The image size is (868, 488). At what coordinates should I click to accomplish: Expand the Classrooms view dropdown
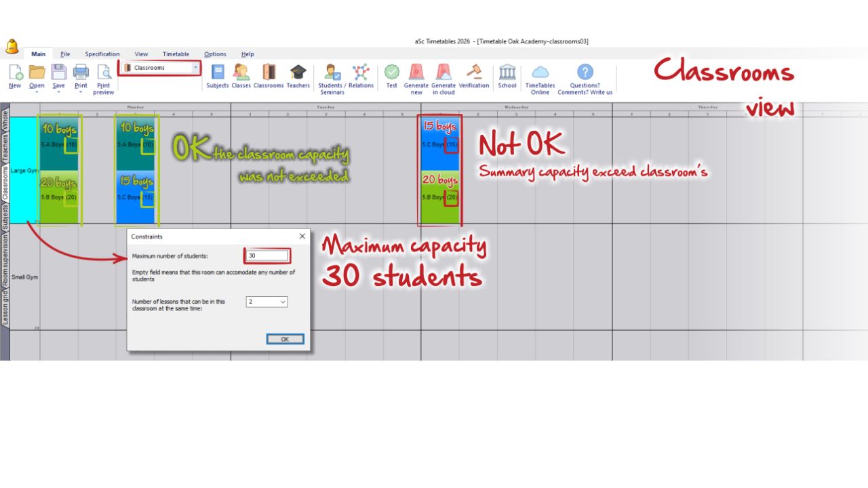coord(196,68)
